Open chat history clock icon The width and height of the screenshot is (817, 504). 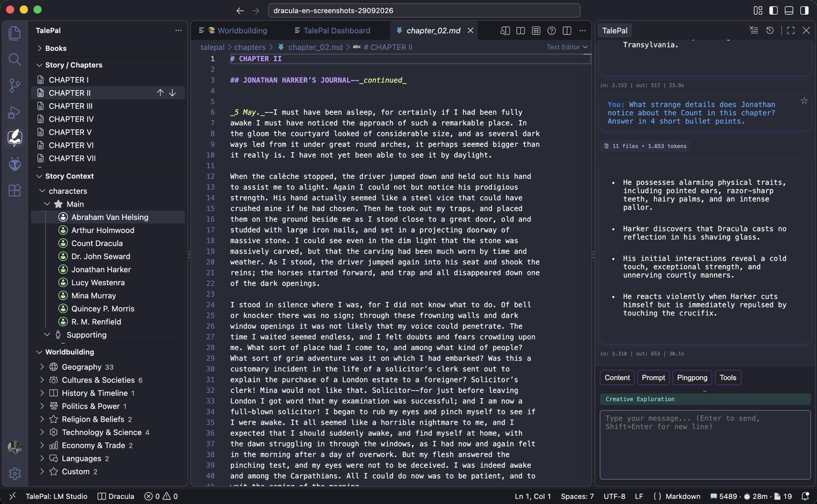(x=770, y=31)
